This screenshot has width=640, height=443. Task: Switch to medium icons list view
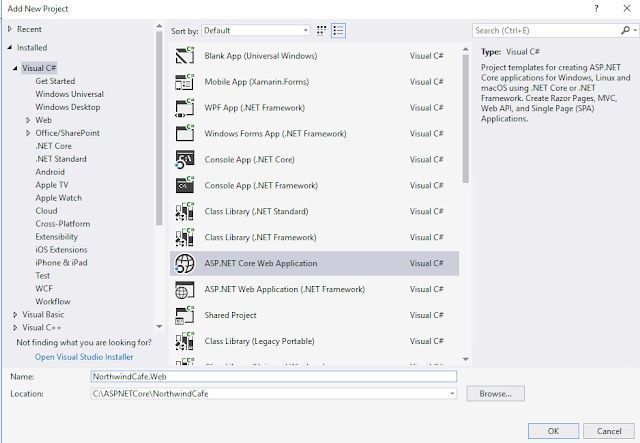[x=338, y=31]
